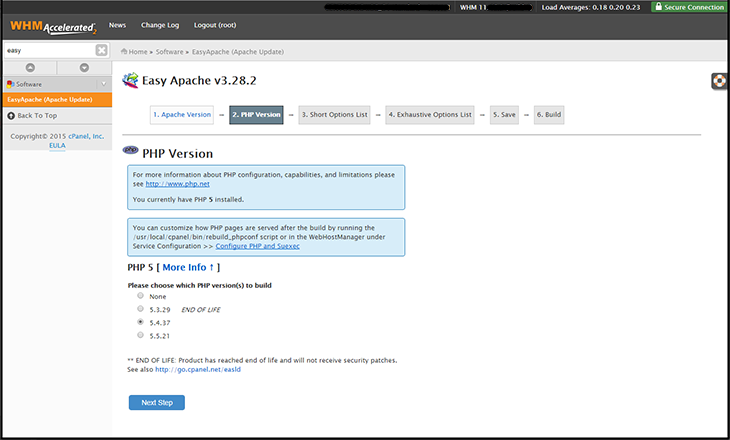Screen dimensions: 730x440
Task: Click the Next Step button
Action: pos(157,403)
